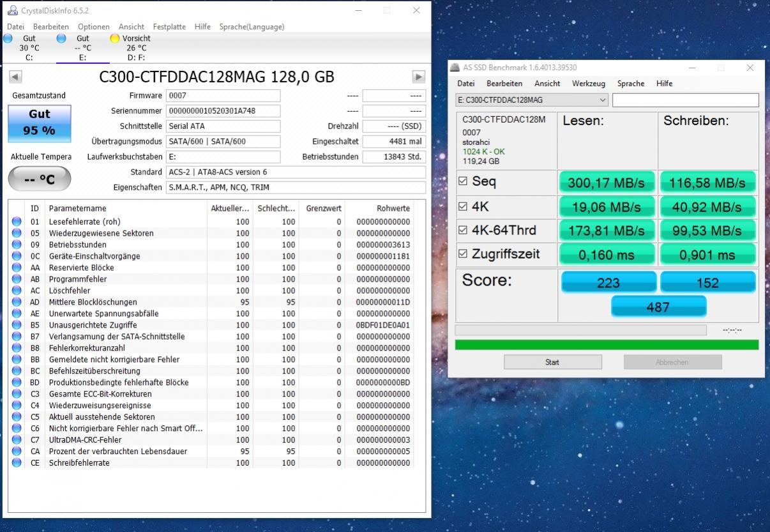Click status orb for UltraDMA-CRC-Fehler
This screenshot has height=532, width=770.
click(x=17, y=440)
